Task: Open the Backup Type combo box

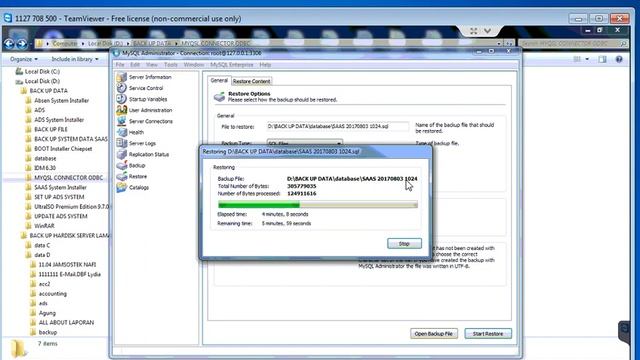Action: click(304, 143)
